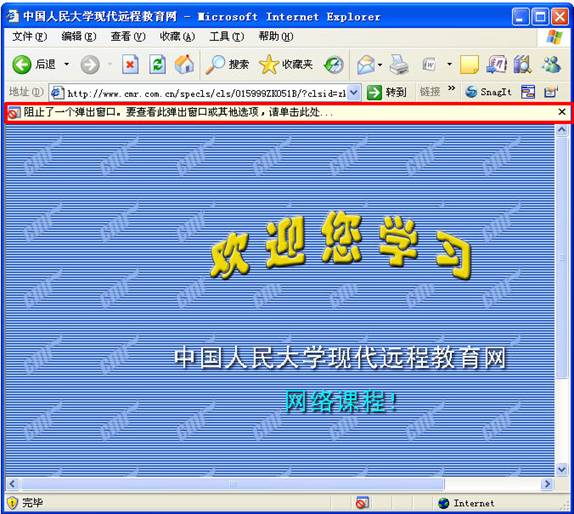The width and height of the screenshot is (574, 514).
Task: Stop page loading with red X icon
Action: [x=130, y=65]
